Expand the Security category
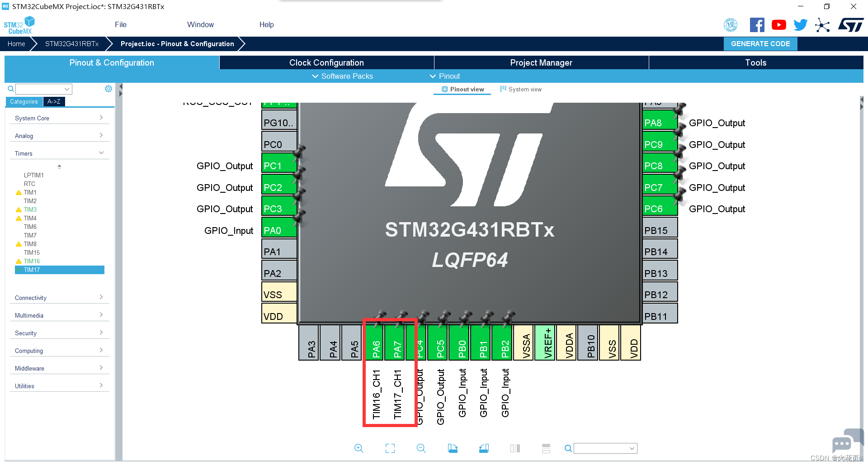Viewport: 868px width, 466px height. (59, 333)
